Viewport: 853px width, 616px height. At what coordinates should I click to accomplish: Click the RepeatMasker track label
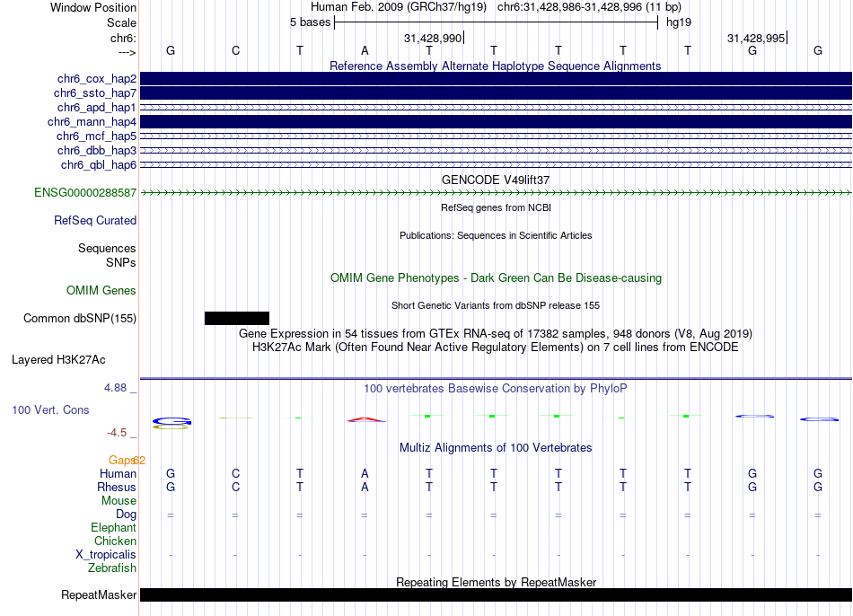click(99, 595)
